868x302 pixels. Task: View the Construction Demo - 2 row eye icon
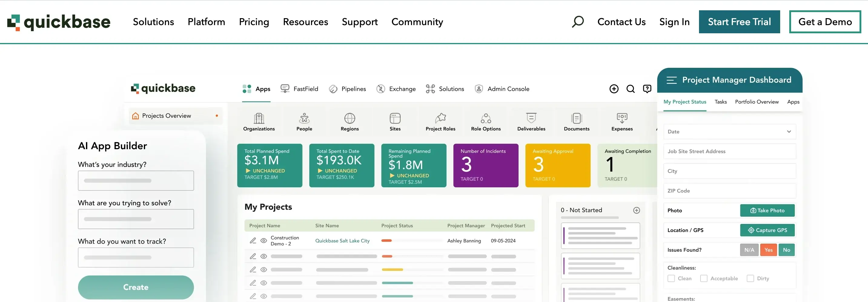coord(264,240)
